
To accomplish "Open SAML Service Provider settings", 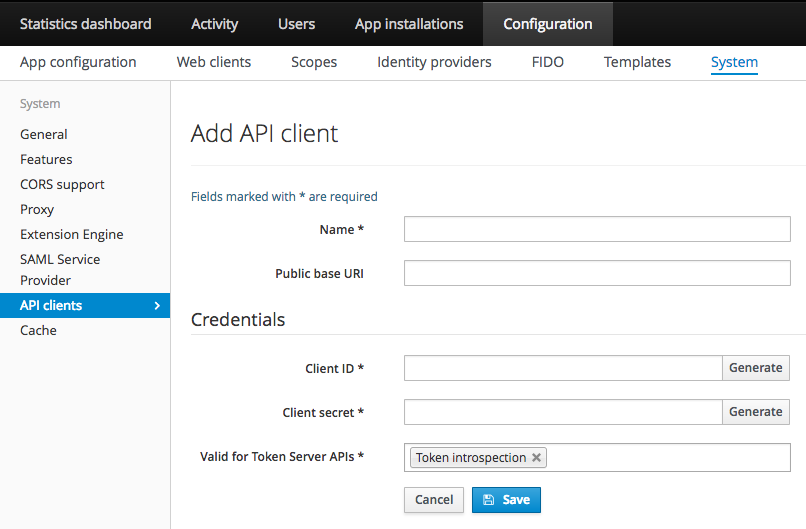I will 60,270.
